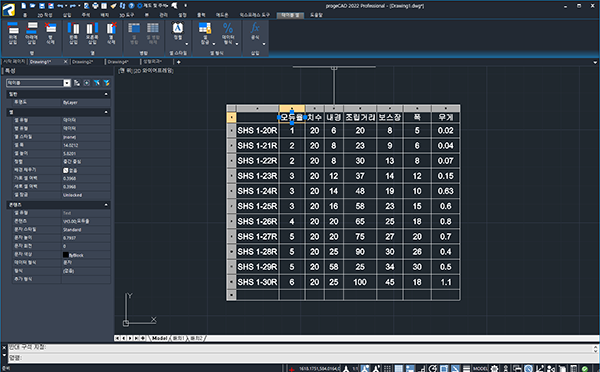Click the quick select filter icon in properties panel
This screenshot has height=372, width=600.
pos(106,83)
